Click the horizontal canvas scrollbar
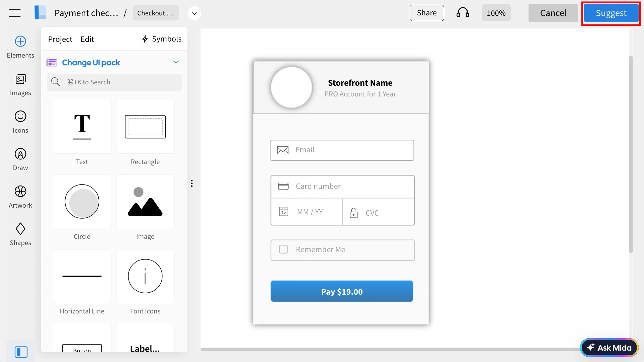The image size is (644, 362). [x=388, y=349]
